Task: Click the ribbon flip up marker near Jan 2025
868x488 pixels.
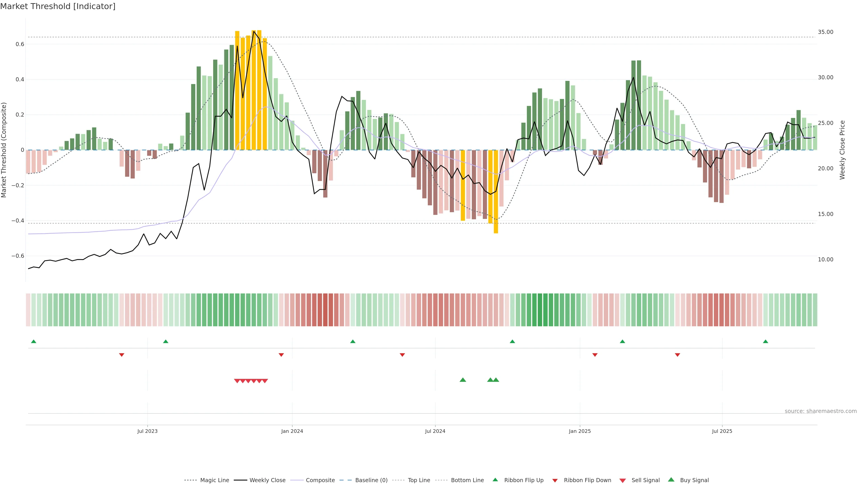Action: pyautogui.click(x=622, y=342)
